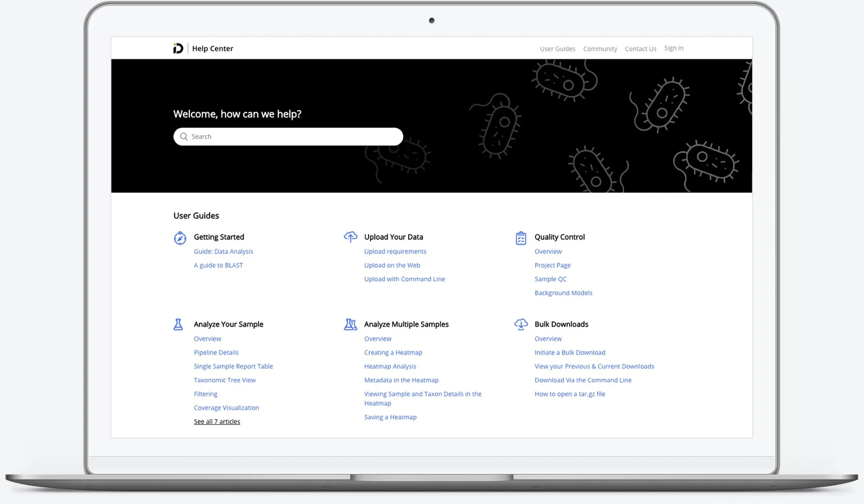
Task: Click the double flask icon beside Analyze Multiple Samples
Action: pos(351,324)
